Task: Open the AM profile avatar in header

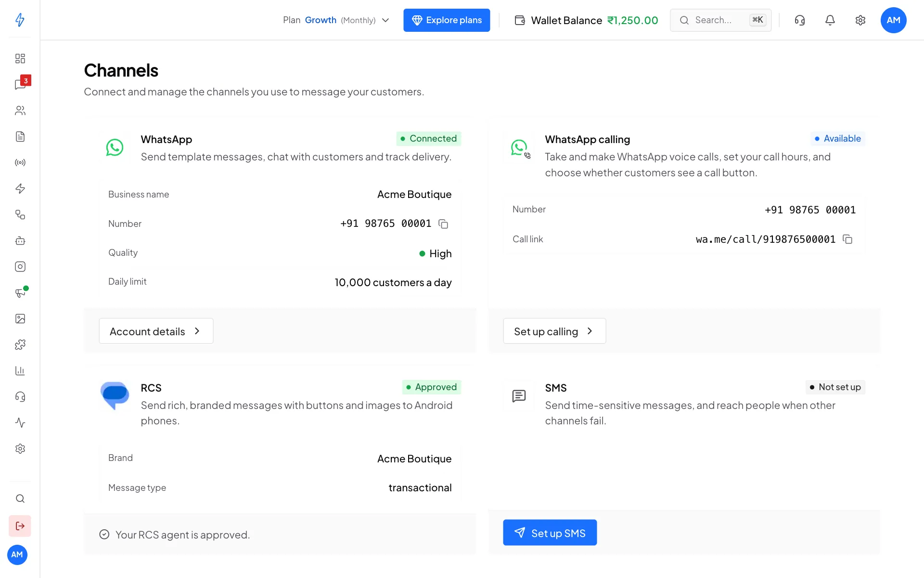Action: tap(894, 20)
